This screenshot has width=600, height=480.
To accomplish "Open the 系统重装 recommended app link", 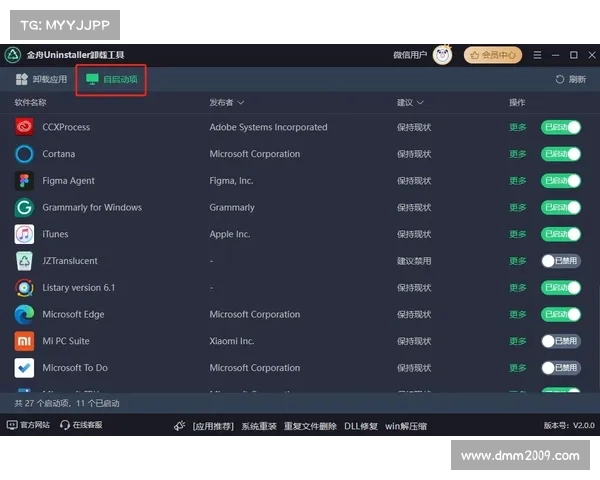I will 259,426.
